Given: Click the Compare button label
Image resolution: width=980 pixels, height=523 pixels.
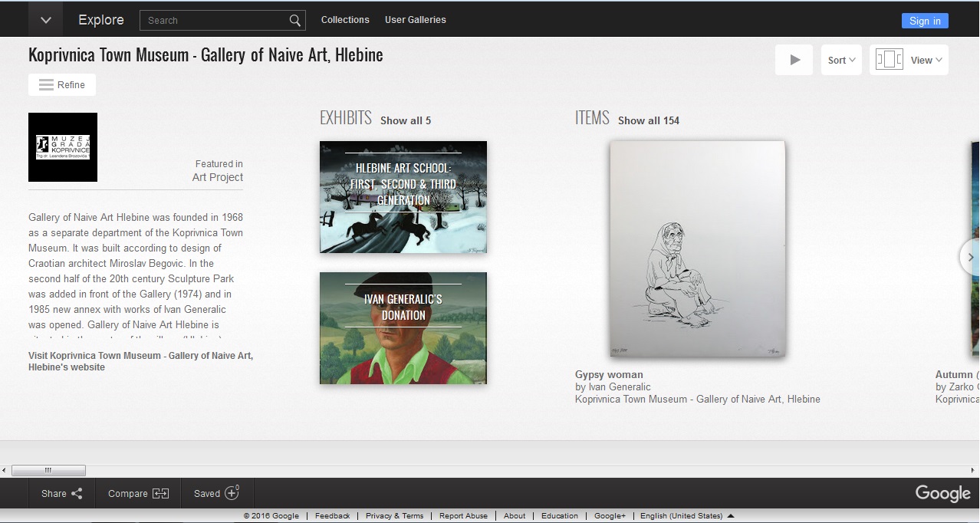Looking at the screenshot, I should pos(128,494).
